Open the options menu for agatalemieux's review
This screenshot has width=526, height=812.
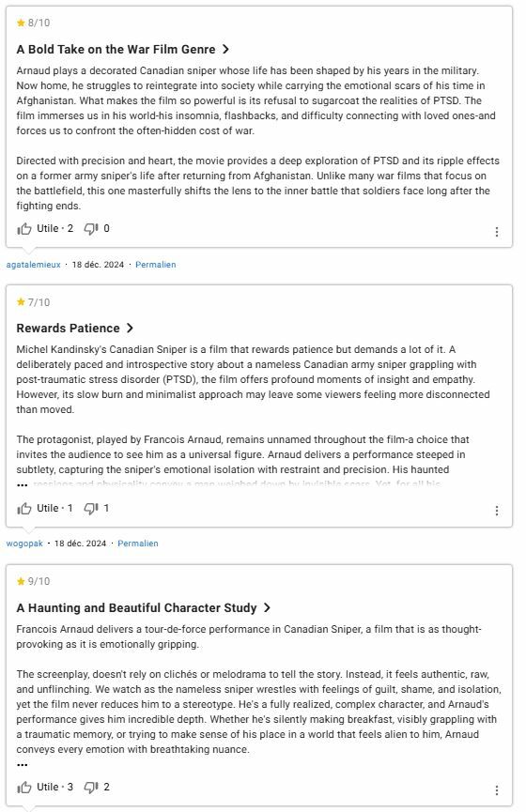click(497, 232)
